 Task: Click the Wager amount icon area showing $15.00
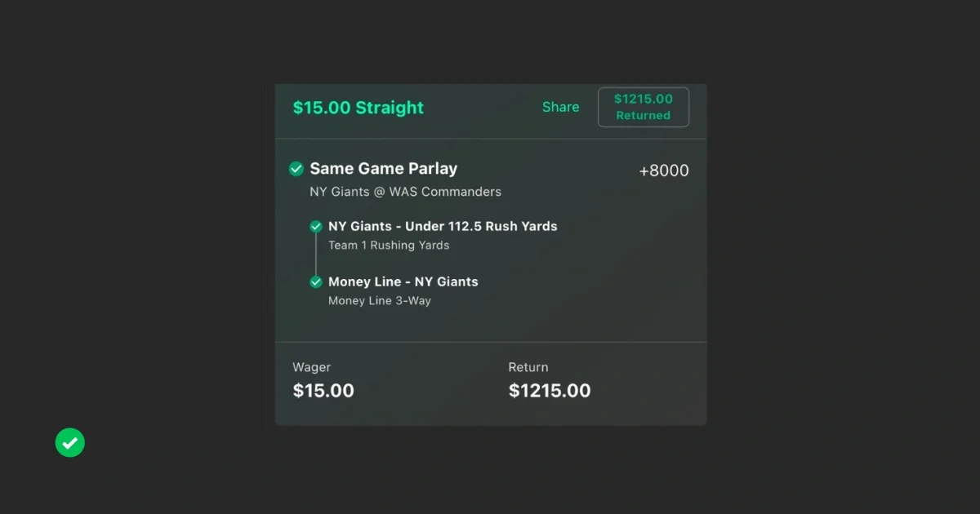click(x=323, y=390)
